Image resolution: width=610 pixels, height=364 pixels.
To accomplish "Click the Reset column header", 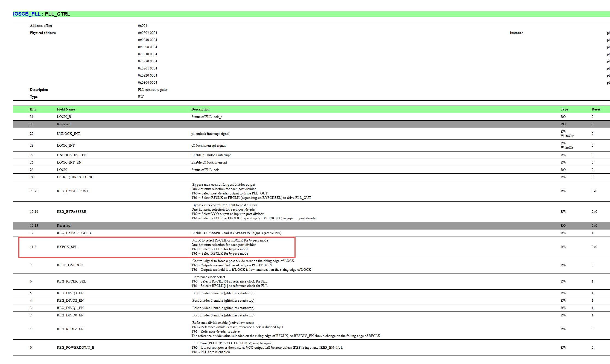I will (596, 109).
